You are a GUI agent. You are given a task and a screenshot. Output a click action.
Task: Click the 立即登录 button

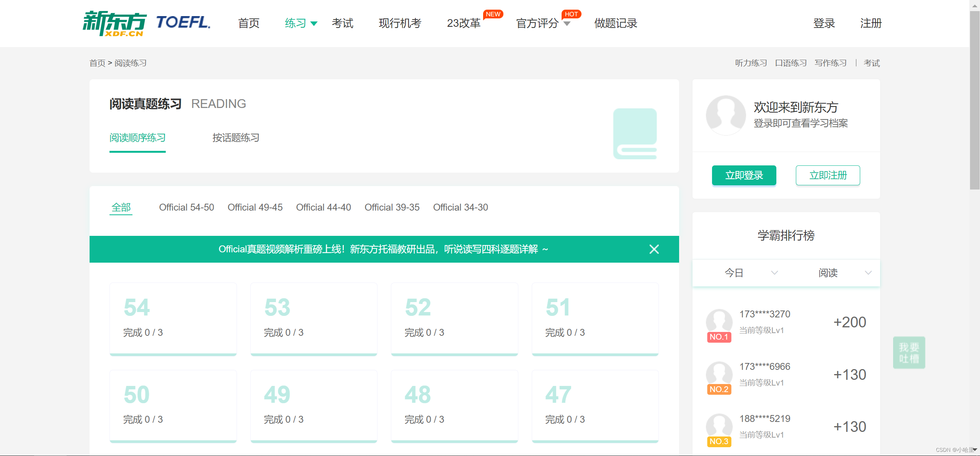click(744, 175)
